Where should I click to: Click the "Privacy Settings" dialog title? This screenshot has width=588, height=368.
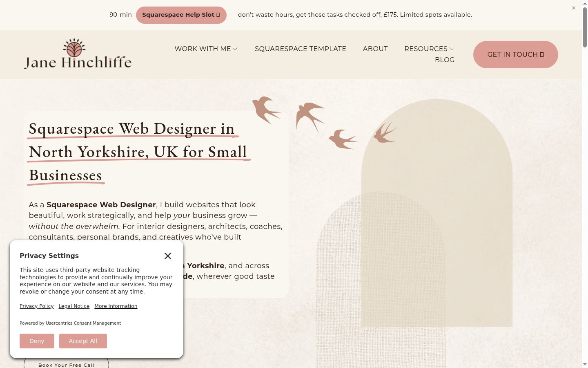point(49,256)
